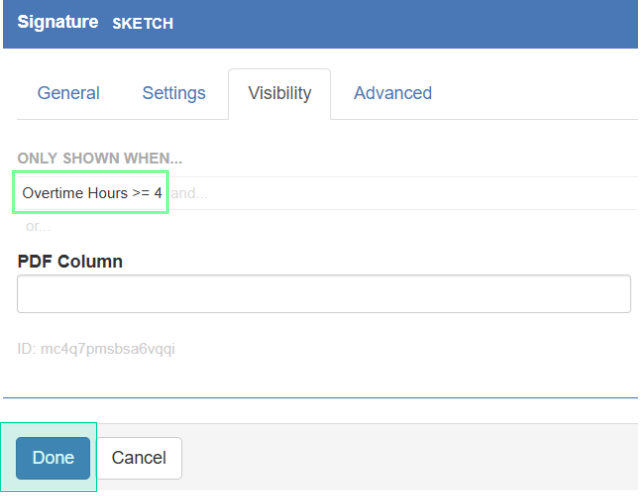Add an 'or...' condition group

38,226
